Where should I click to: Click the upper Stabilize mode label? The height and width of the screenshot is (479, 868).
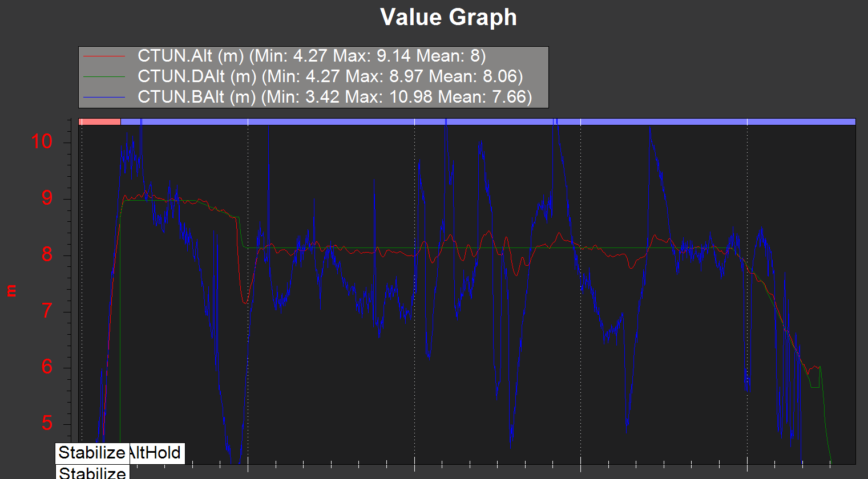(92, 453)
